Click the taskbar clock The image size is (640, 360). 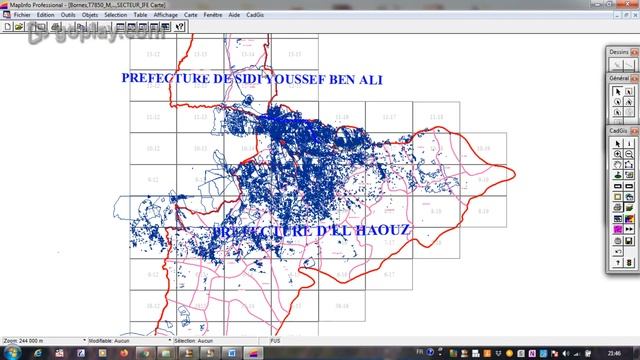pos(614,353)
